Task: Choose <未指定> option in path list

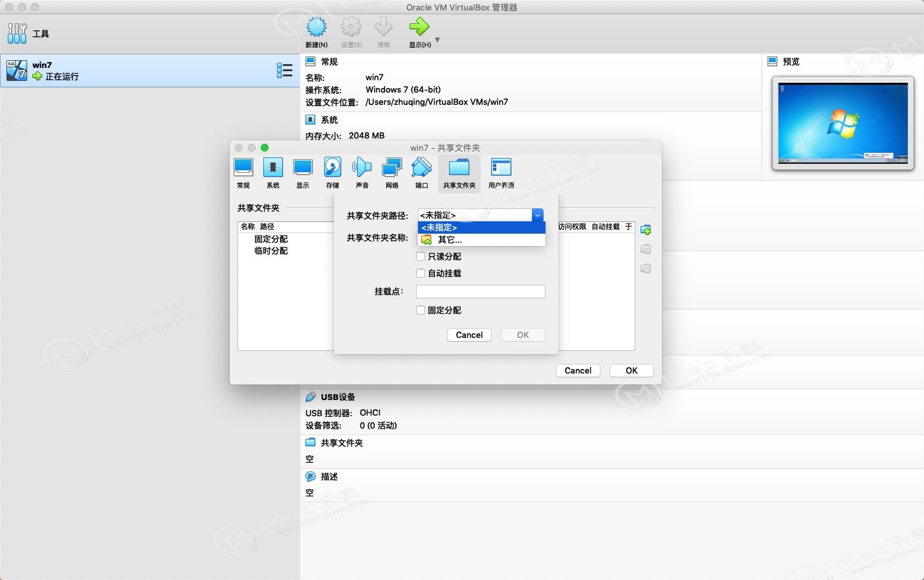Action: click(482, 227)
